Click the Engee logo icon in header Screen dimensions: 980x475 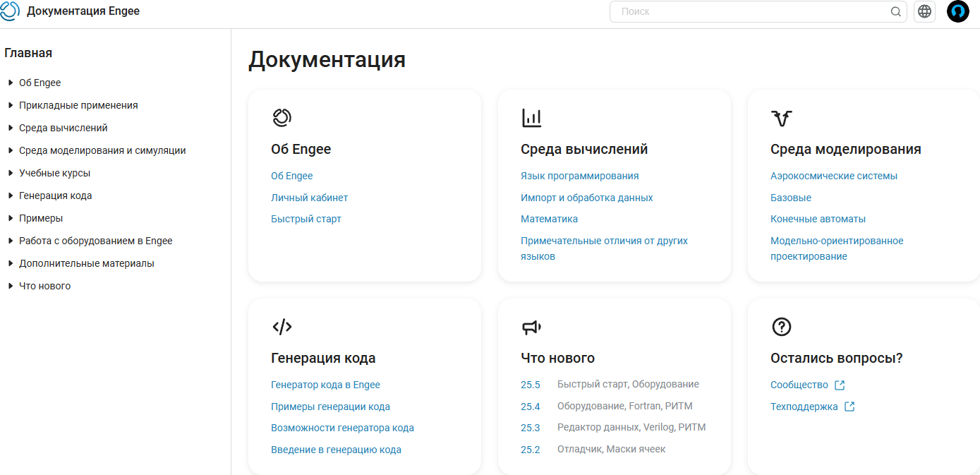pyautogui.click(x=9, y=11)
